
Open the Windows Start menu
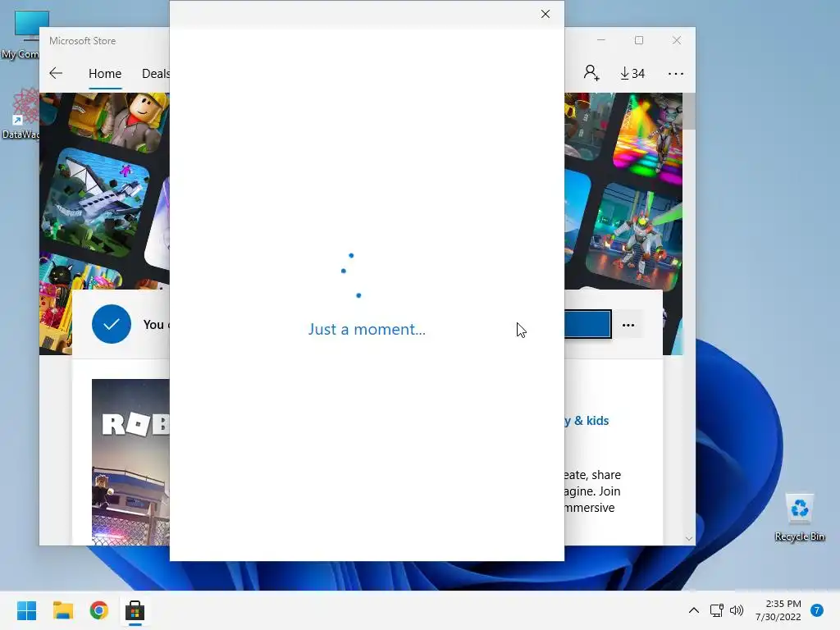(27, 610)
